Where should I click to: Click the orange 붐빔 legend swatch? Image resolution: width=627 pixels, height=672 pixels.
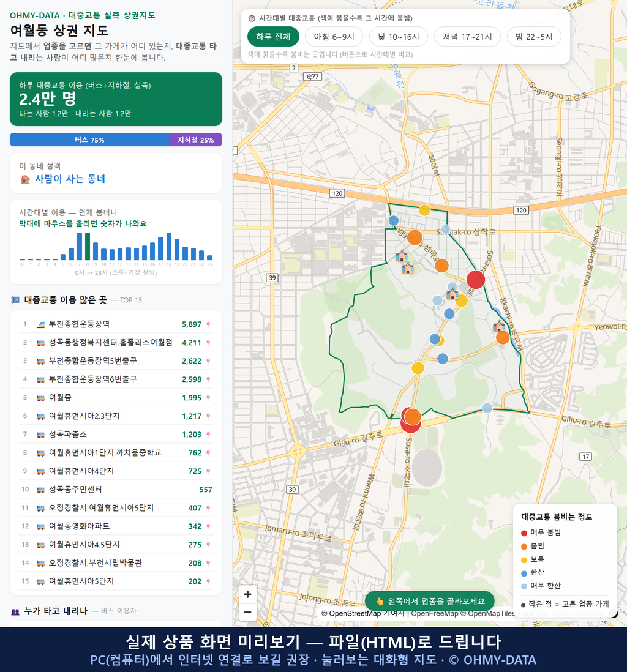(524, 547)
